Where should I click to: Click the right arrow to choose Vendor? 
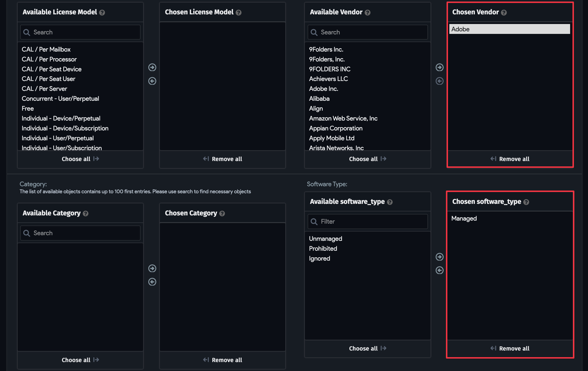point(439,67)
